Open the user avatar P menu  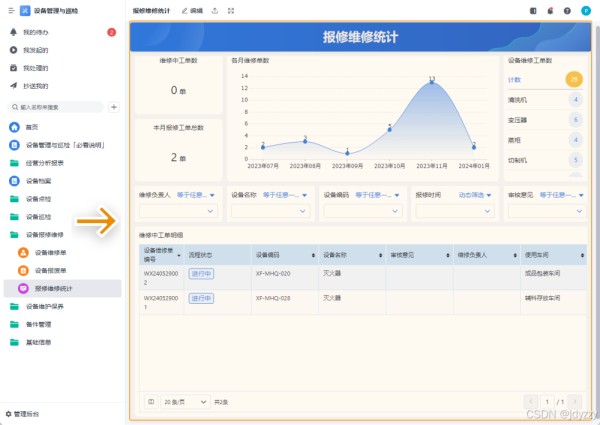pyautogui.click(x=586, y=11)
